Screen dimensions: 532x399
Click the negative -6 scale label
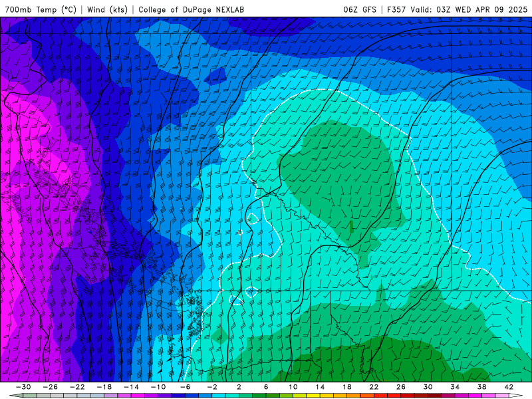pyautogui.click(x=186, y=387)
